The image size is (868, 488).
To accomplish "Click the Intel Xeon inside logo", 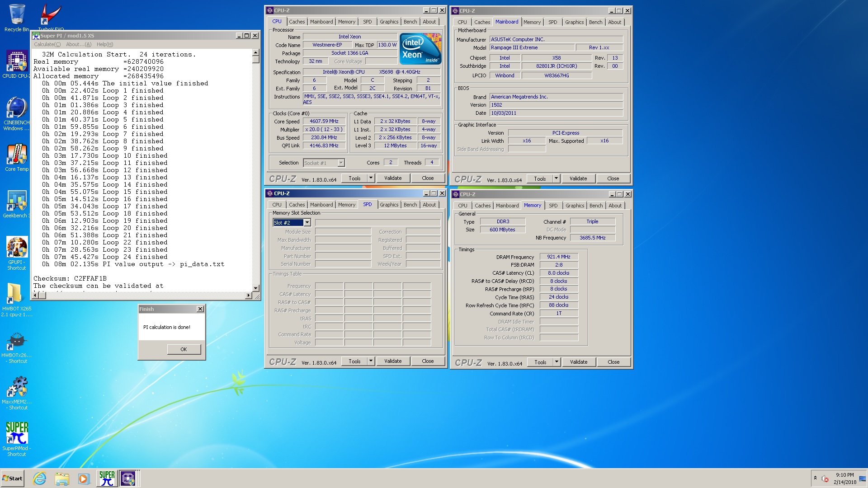I will point(420,49).
